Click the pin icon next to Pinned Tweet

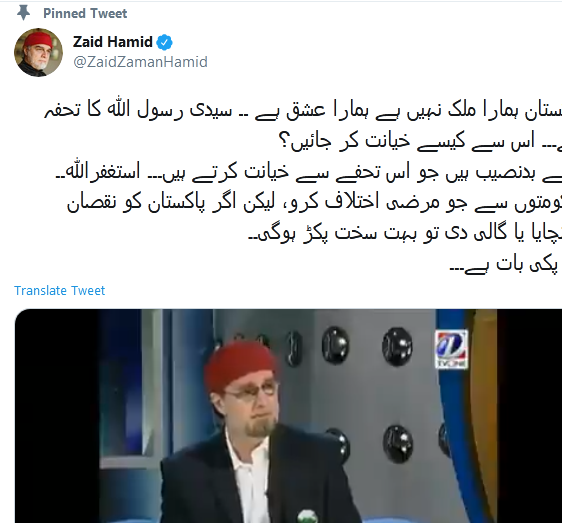[x=24, y=13]
